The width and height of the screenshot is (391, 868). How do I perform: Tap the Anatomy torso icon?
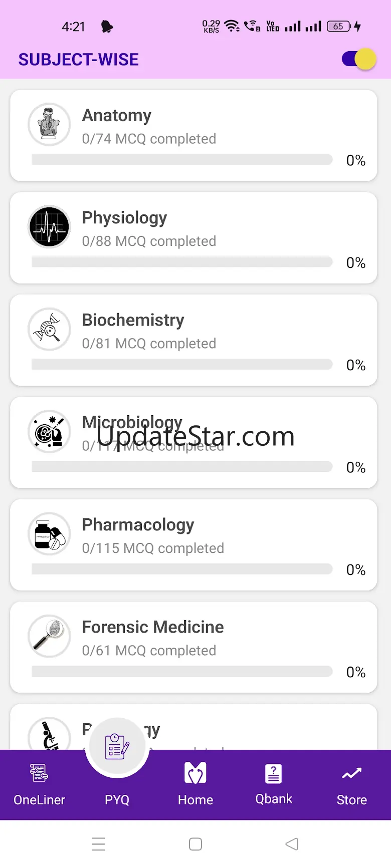click(x=49, y=125)
